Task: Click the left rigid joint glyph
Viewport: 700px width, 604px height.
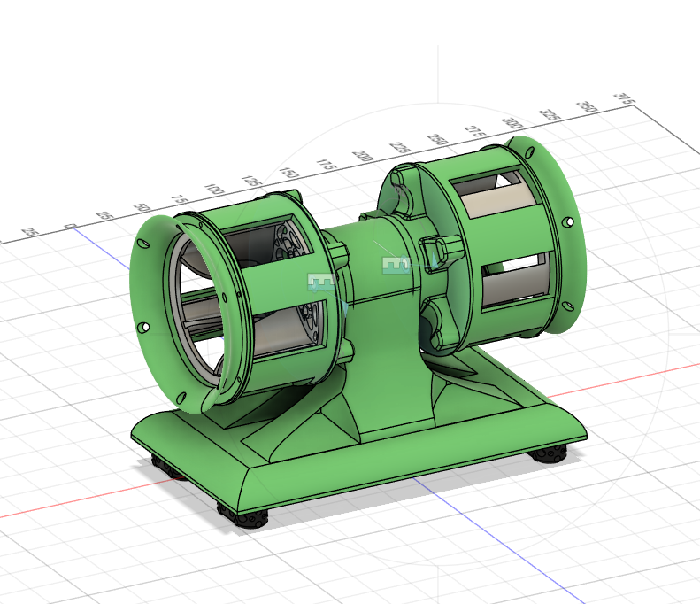Action: click(321, 283)
